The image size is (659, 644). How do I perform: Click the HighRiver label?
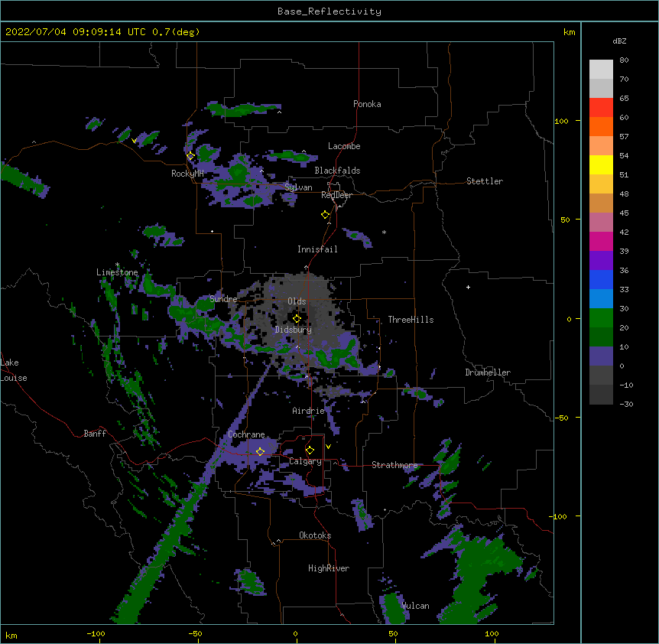coord(329,568)
